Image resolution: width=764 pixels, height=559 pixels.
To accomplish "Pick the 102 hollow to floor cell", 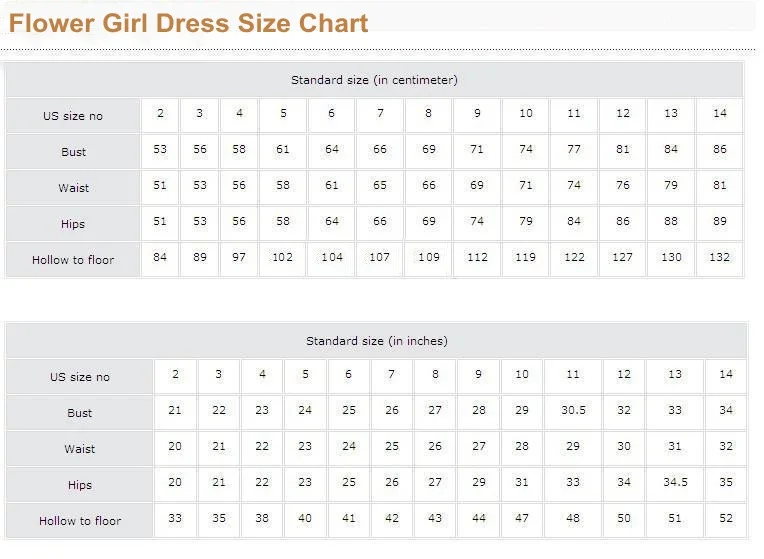I will 283,257.
